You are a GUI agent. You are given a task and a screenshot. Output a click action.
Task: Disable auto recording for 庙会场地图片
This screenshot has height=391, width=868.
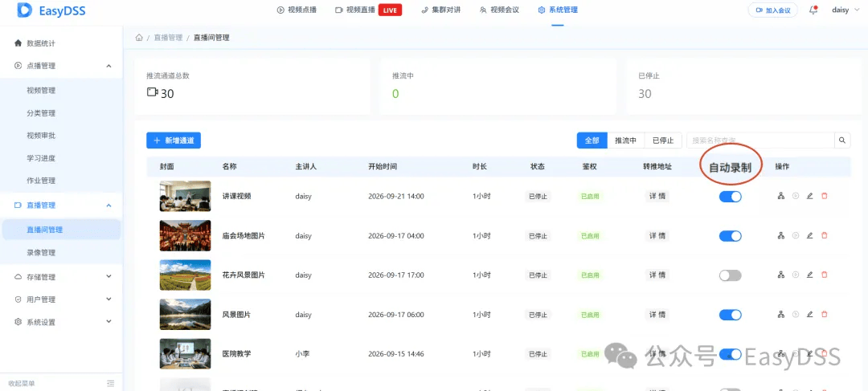[730, 236]
